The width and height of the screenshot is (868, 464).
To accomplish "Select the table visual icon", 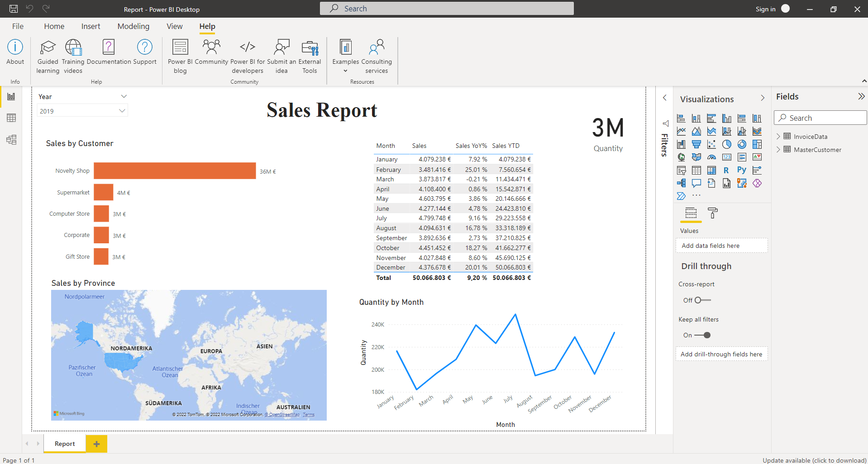I will 696,170.
